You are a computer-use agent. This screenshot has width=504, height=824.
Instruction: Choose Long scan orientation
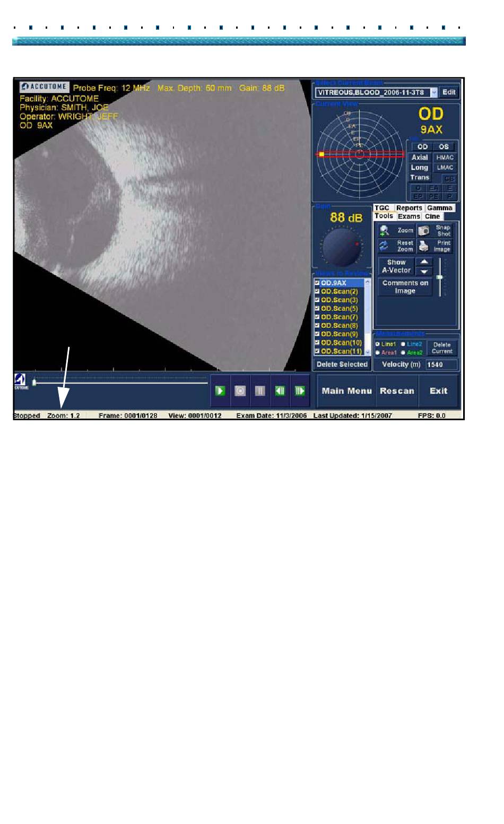[x=420, y=168]
